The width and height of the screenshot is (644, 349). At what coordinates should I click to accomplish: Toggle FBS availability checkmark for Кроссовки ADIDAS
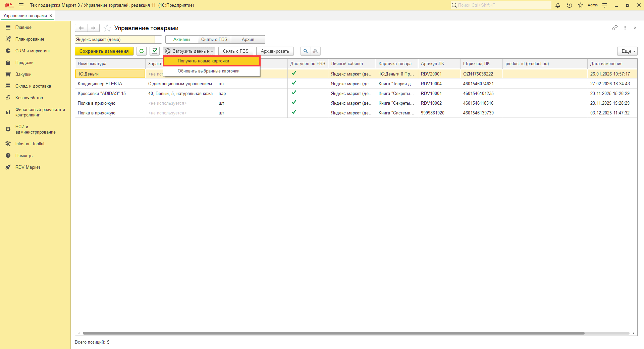tap(294, 93)
